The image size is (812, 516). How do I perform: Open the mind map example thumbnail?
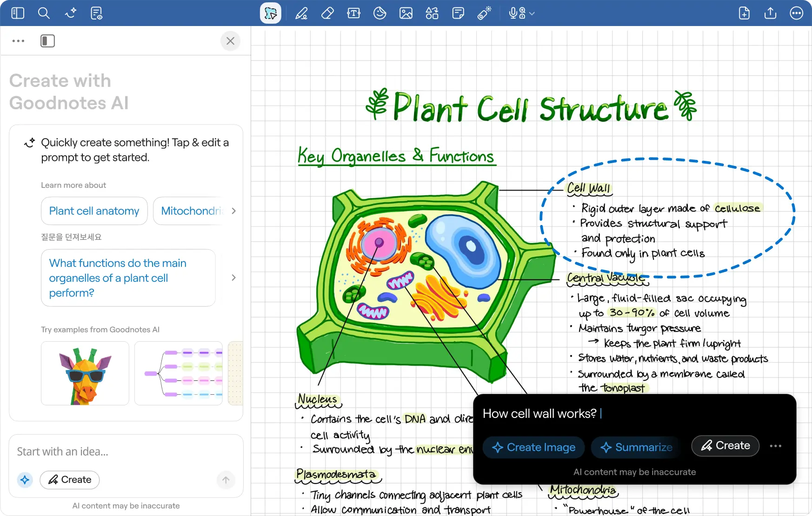click(179, 373)
